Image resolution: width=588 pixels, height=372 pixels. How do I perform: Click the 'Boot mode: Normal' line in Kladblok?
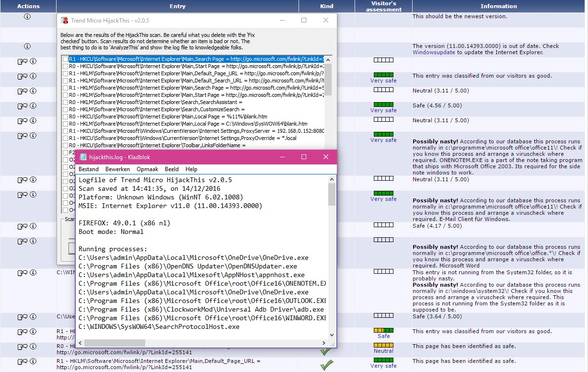point(111,232)
